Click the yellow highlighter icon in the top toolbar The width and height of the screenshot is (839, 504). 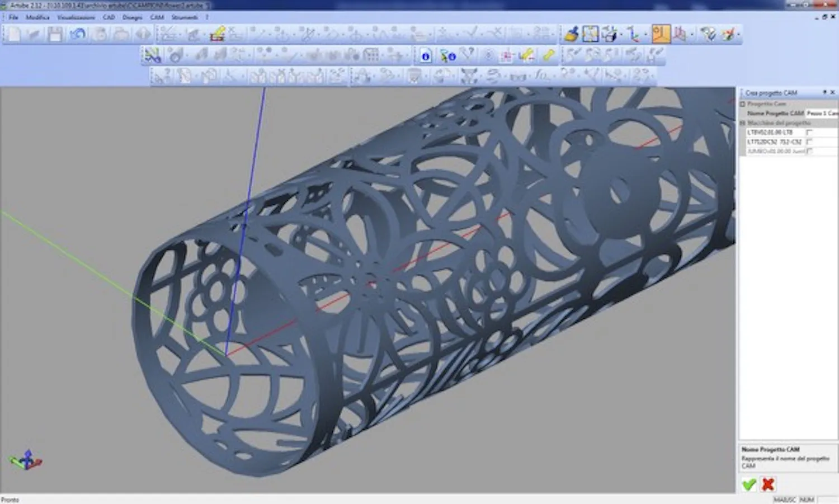[x=217, y=35]
